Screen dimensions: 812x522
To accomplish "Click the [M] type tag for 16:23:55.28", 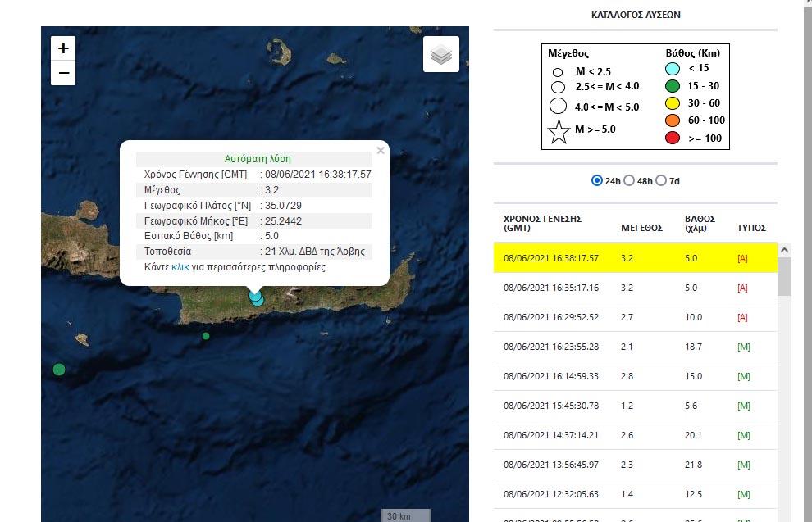I will [x=744, y=347].
